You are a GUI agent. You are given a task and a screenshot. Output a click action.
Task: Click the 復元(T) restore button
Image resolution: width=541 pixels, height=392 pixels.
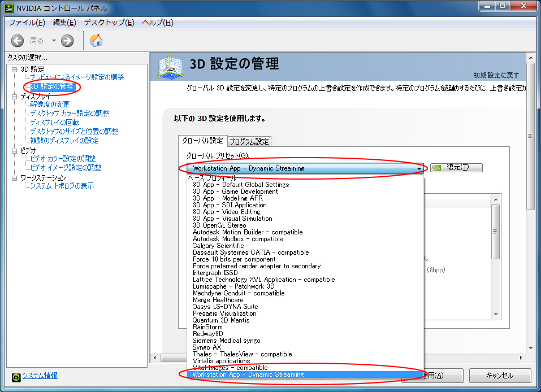456,168
